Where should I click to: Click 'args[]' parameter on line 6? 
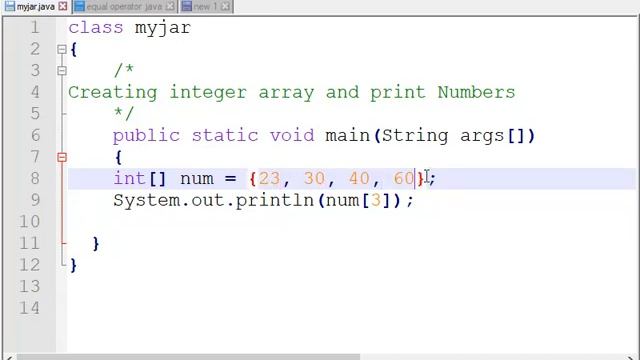coord(492,136)
